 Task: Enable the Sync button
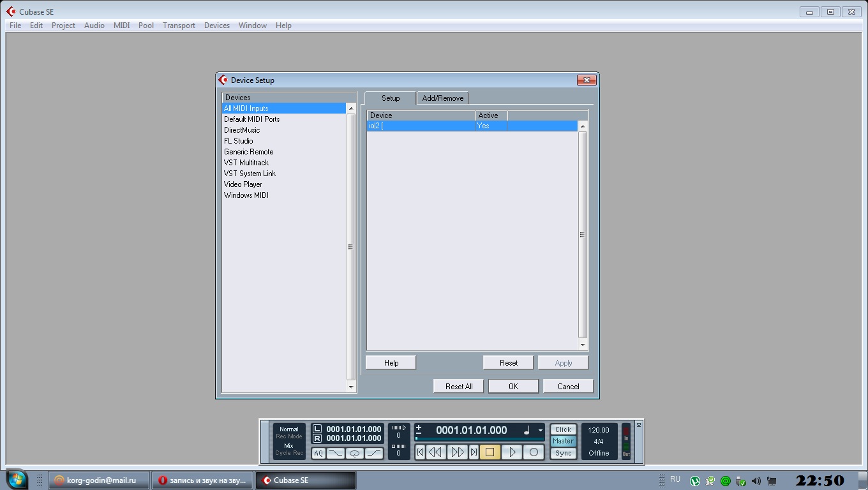click(563, 453)
